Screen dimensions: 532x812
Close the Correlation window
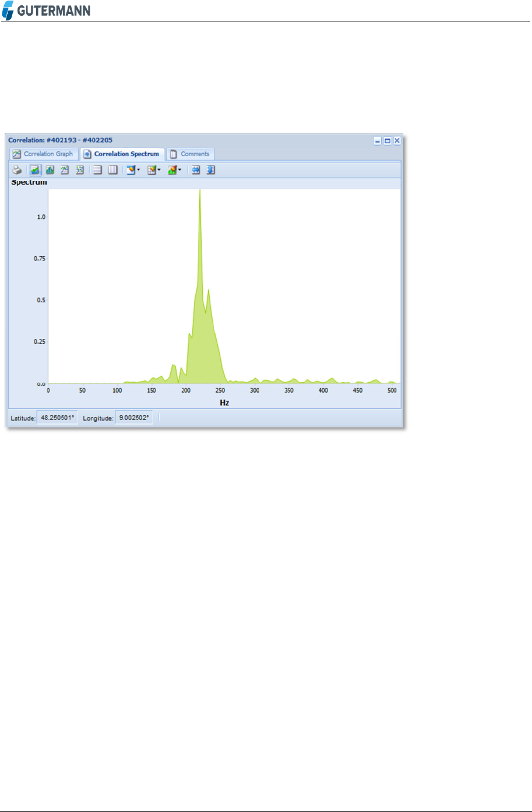coord(397,140)
